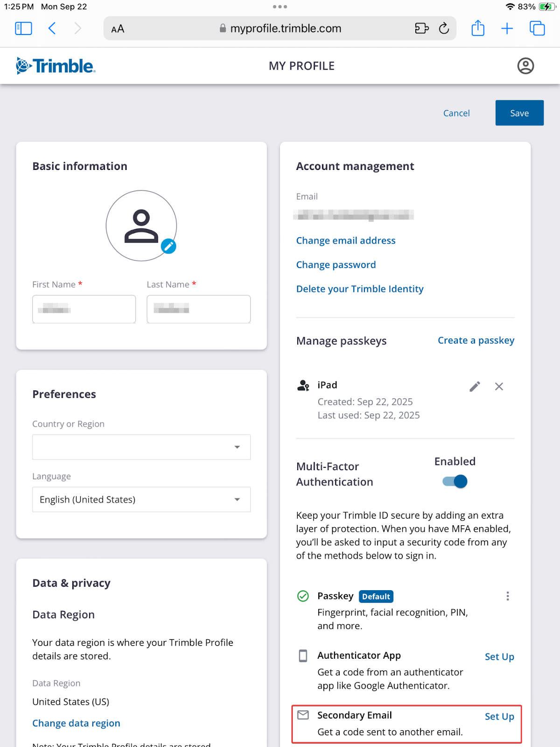Open the Safari sidebar panel
Image resolution: width=560 pixels, height=747 pixels.
(x=23, y=28)
